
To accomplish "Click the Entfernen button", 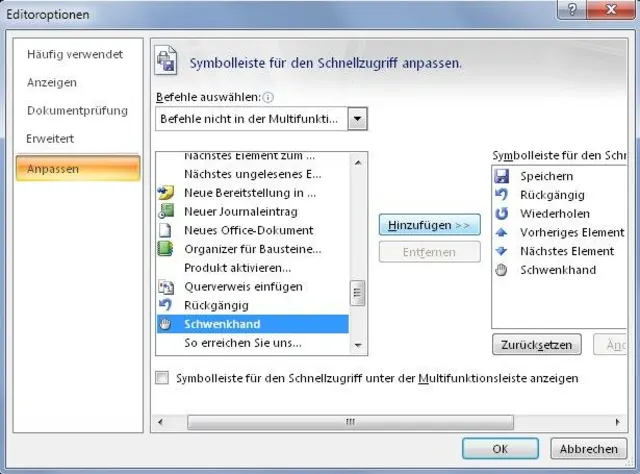I will coord(429,252).
